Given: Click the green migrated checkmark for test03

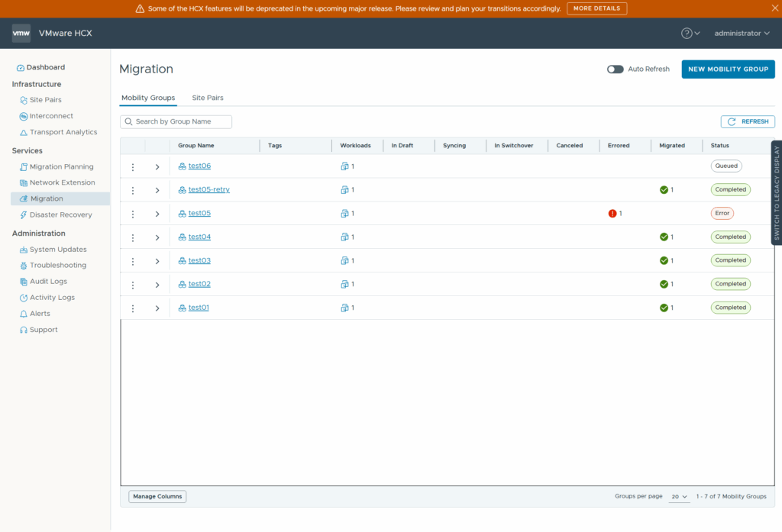Looking at the screenshot, I should point(664,261).
